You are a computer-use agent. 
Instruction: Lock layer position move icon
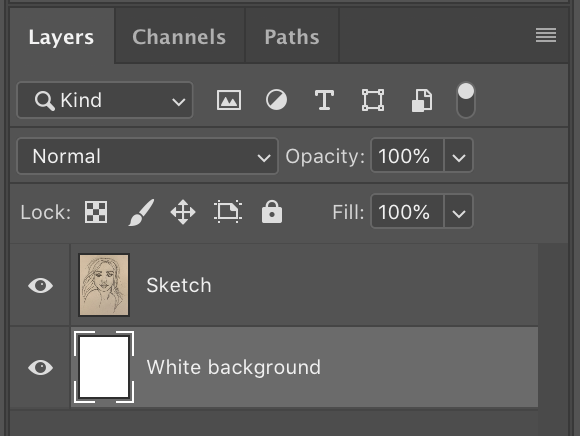click(x=183, y=212)
